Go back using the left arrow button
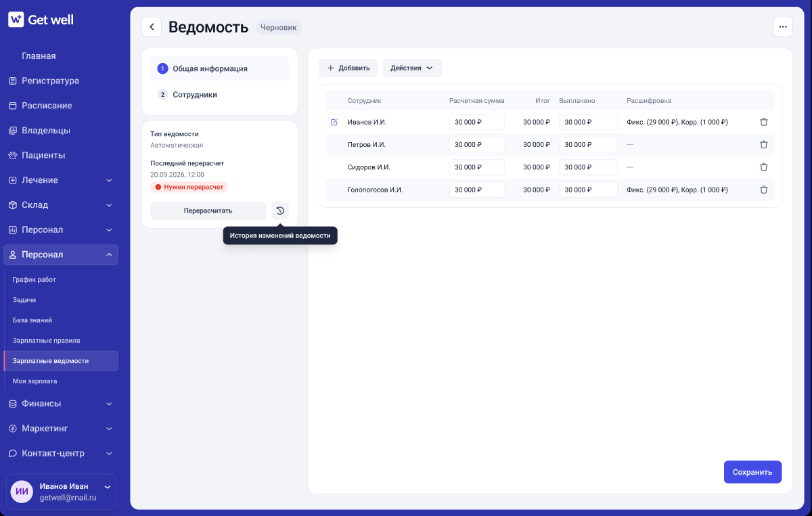This screenshot has width=812, height=516. [152, 27]
